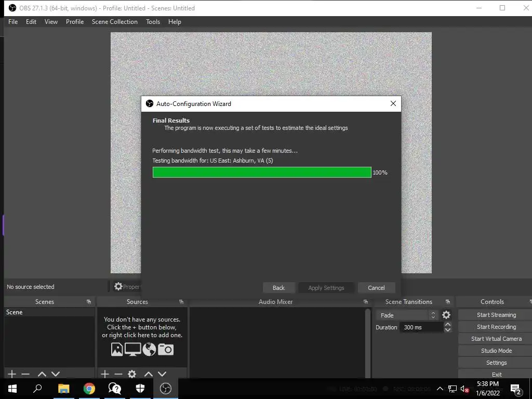Remove selected scene with minus icon
The width and height of the screenshot is (532, 399).
pos(25,374)
